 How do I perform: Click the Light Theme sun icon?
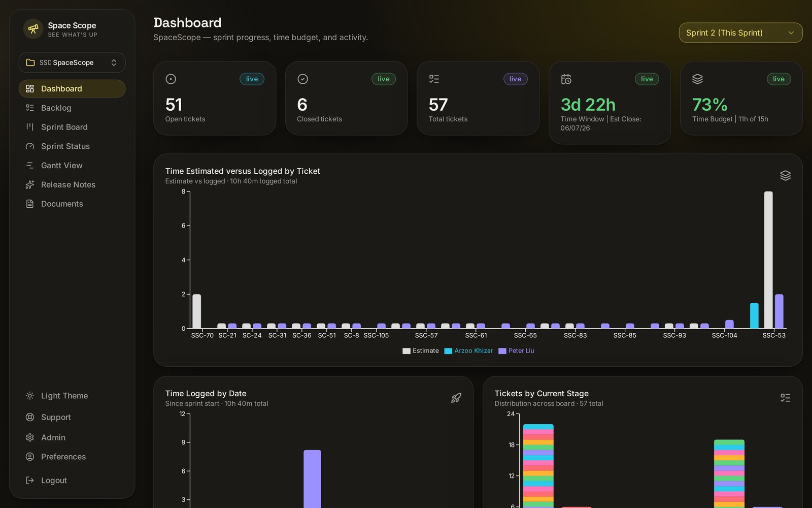(x=30, y=396)
